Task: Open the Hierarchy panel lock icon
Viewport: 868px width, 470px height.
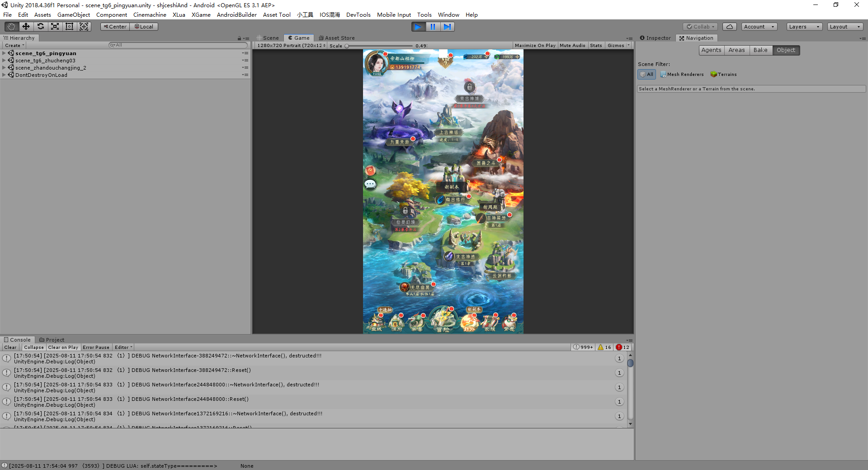Action: pyautogui.click(x=239, y=38)
